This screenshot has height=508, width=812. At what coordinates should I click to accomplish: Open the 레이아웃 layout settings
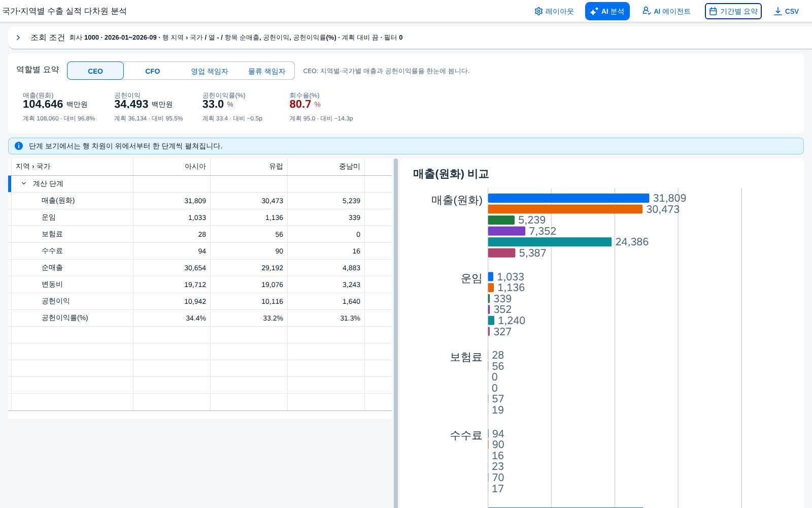(x=554, y=11)
